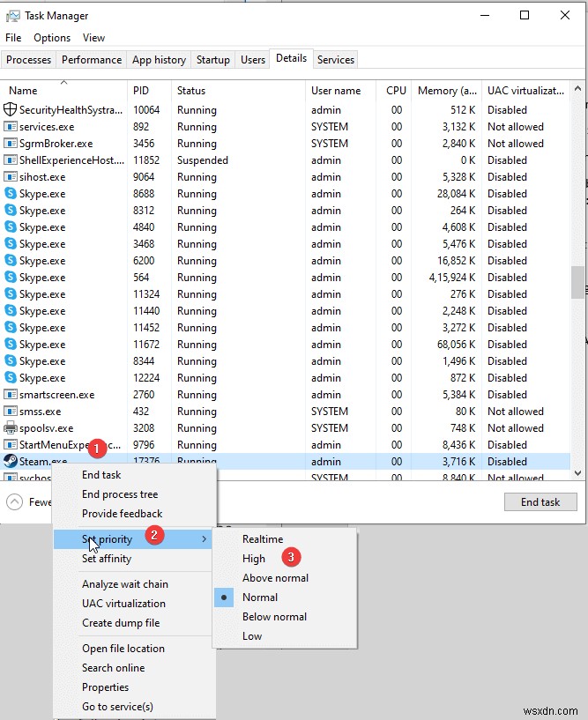Select the Normal priority radio option
588x720 pixels.
tap(224, 598)
